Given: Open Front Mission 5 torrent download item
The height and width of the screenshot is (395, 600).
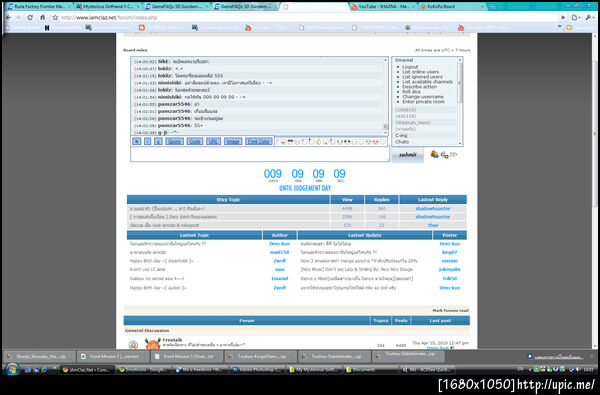Looking at the screenshot, I should click(112, 356).
